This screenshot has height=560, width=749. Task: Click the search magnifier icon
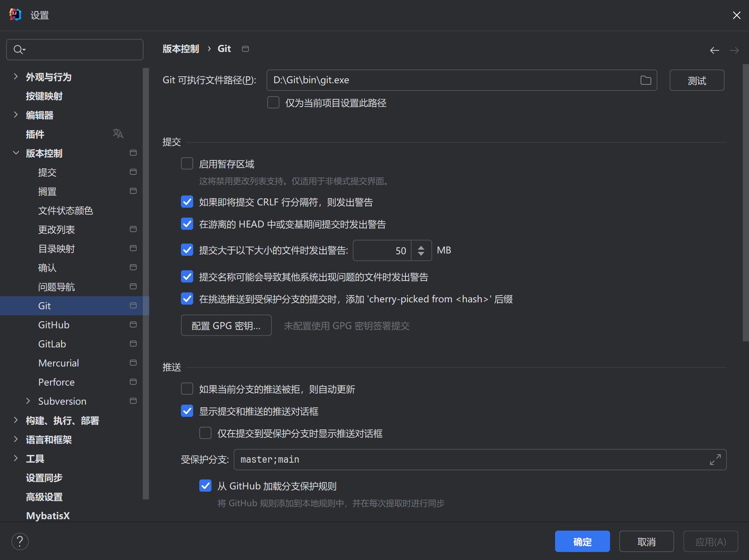tap(18, 50)
